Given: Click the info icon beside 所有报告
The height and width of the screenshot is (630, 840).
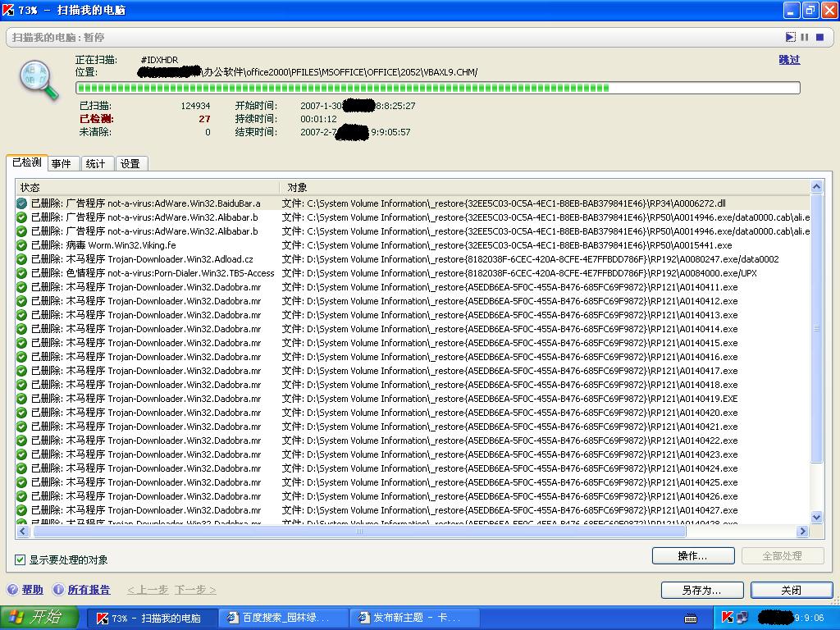Looking at the screenshot, I should coord(58,589).
